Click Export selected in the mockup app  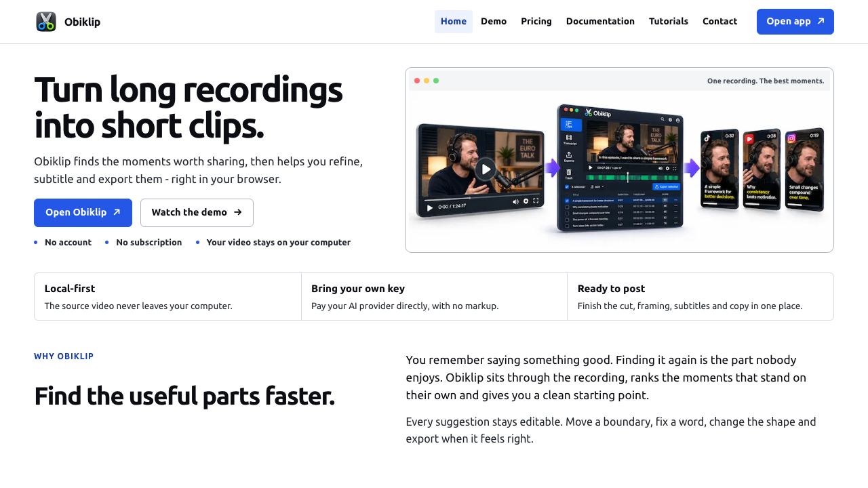(x=667, y=186)
